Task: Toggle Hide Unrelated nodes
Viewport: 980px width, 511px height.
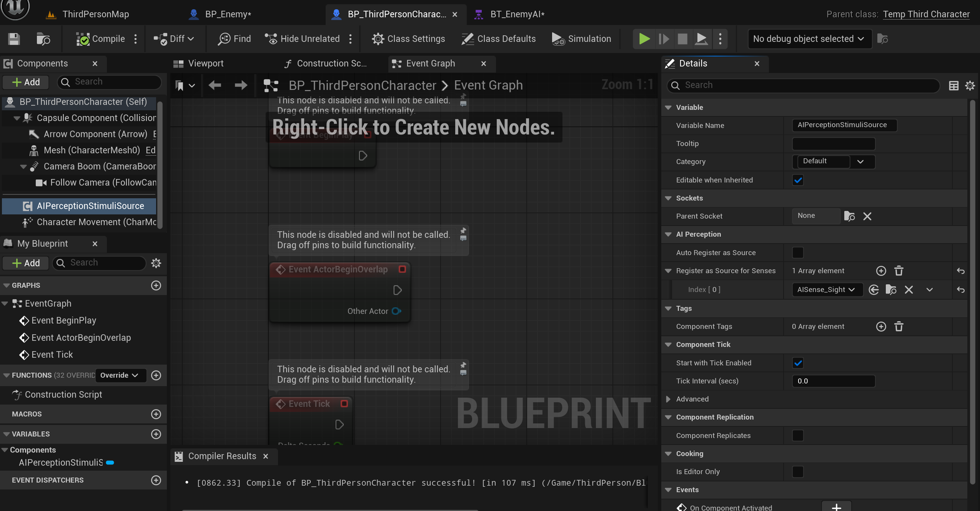Action: [x=302, y=39]
